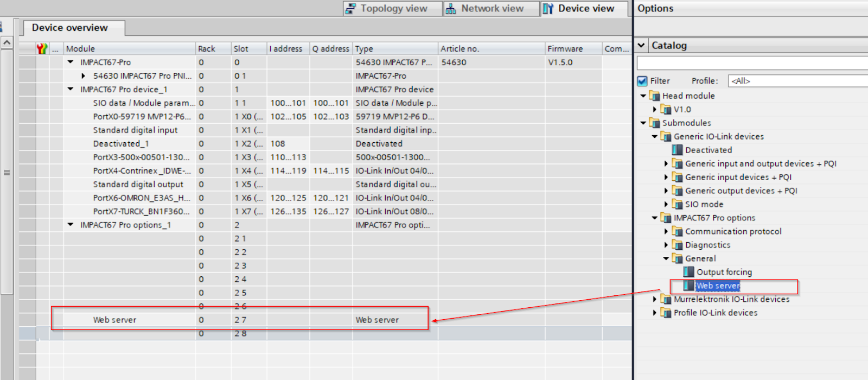Click the I address column header

click(x=288, y=49)
